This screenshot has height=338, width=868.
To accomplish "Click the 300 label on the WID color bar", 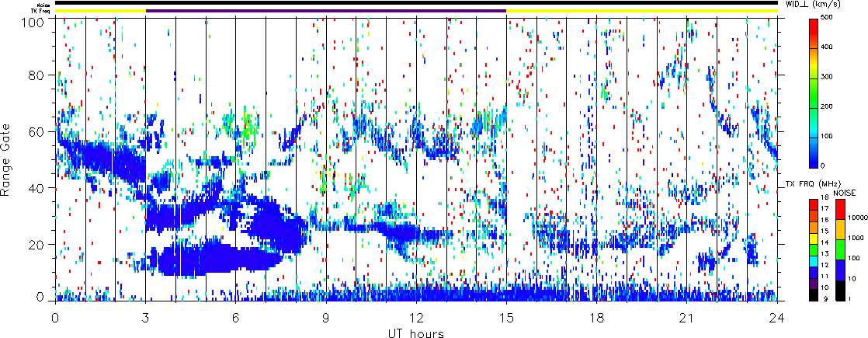I will [828, 78].
